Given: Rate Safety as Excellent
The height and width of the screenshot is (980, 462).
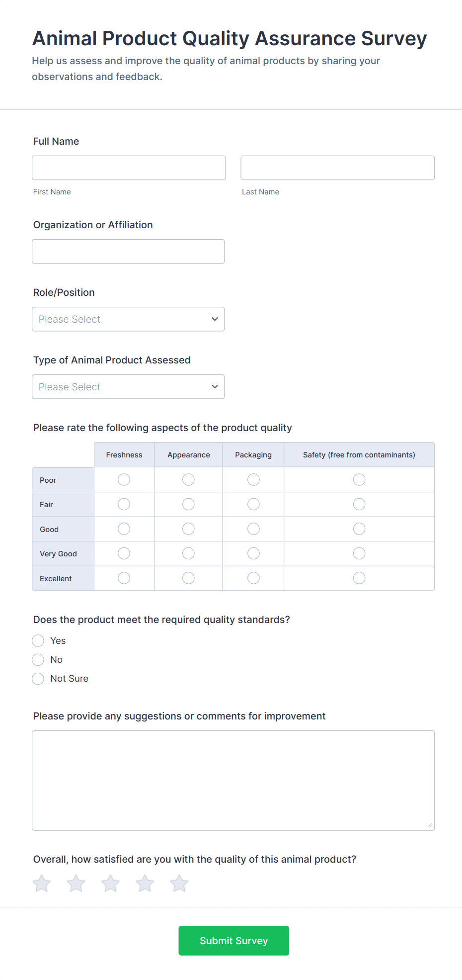Looking at the screenshot, I should click(x=359, y=578).
